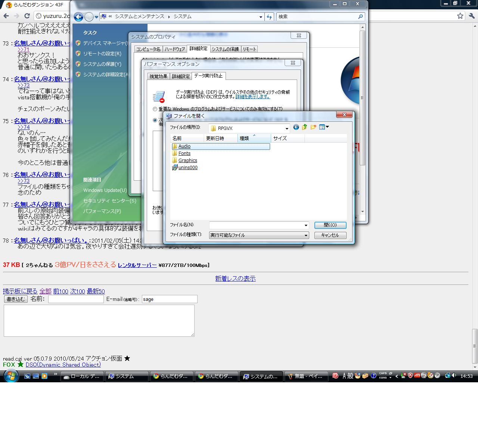Screen dimensions: 478x448
Task: Switch to the 視覚効果 tab
Action: 158,76
